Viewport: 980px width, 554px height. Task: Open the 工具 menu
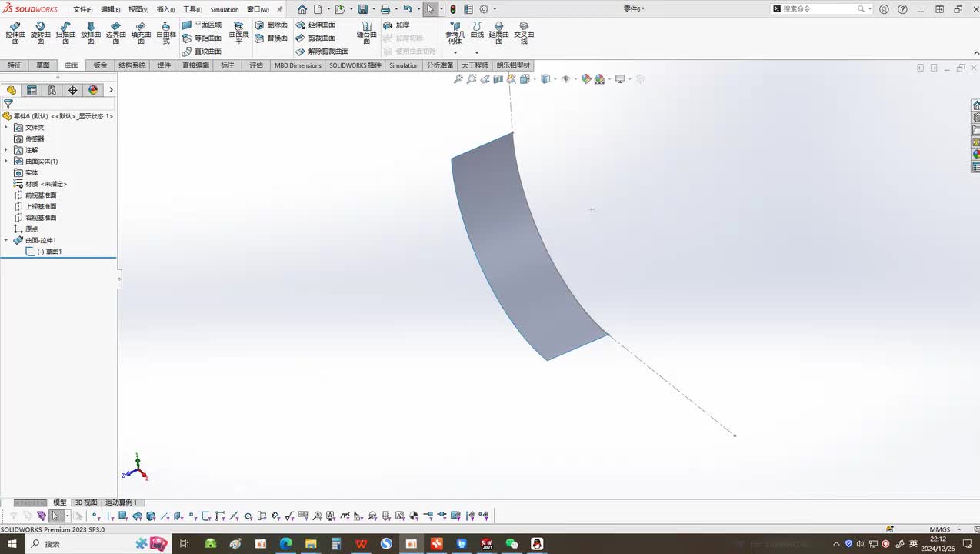[192, 9]
